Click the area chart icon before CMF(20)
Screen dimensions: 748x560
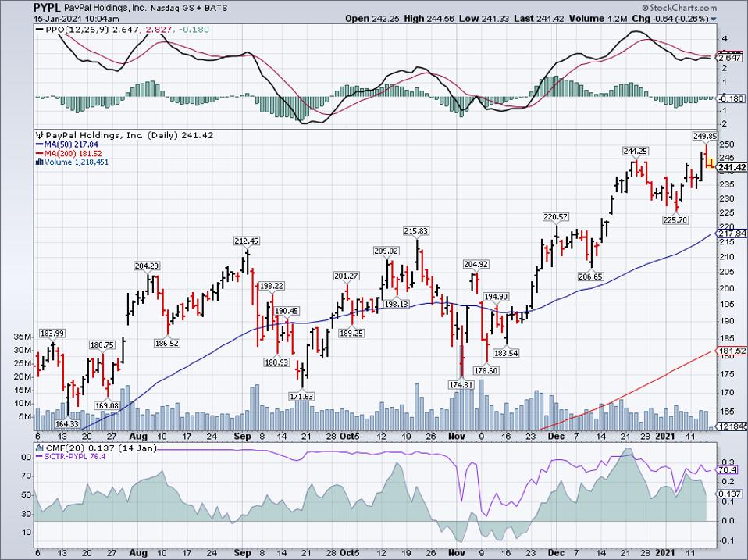[x=39, y=448]
